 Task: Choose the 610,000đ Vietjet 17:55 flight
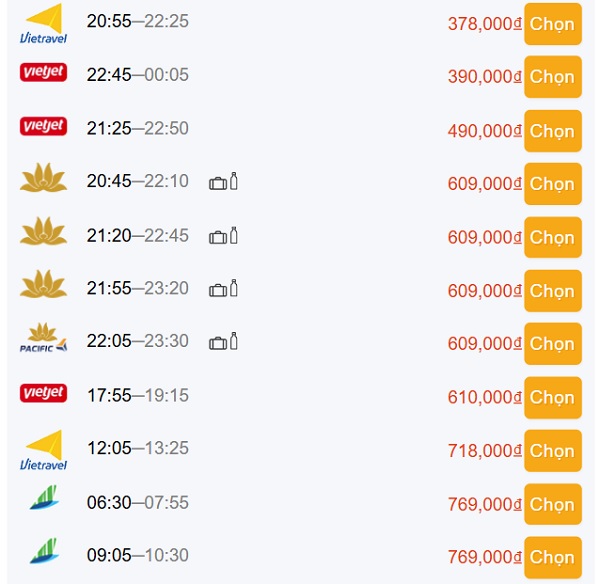(553, 398)
